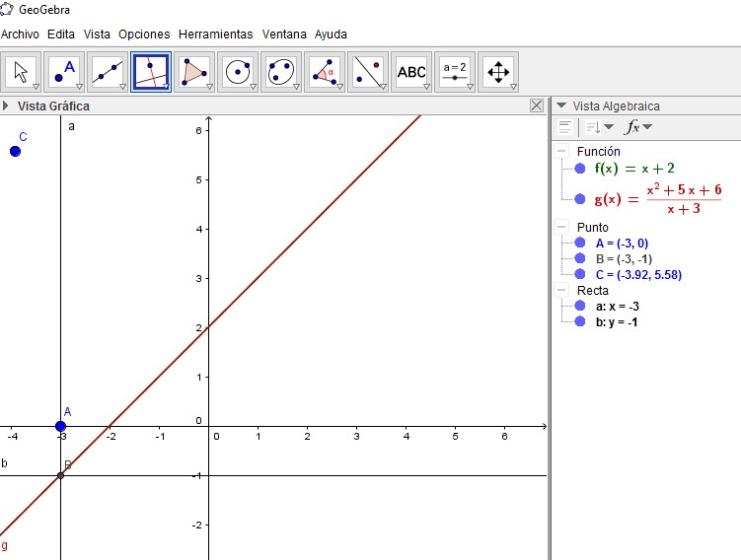Select the Line through two points tool
The image size is (741, 560).
click(108, 72)
